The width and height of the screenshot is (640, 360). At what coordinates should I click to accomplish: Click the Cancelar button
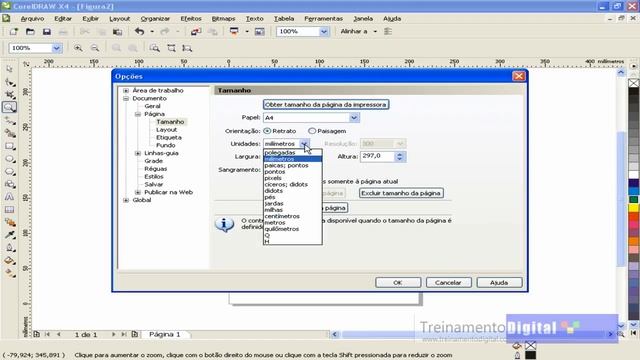coord(449,282)
